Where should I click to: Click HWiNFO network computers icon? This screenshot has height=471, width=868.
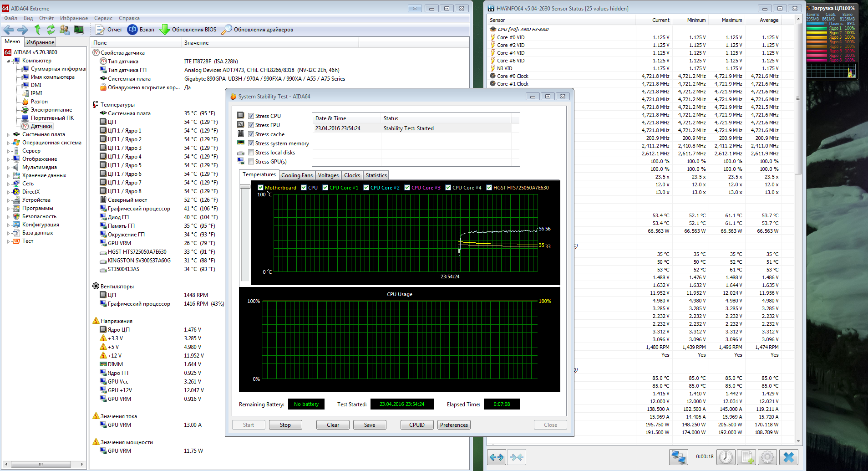pyautogui.click(x=678, y=457)
